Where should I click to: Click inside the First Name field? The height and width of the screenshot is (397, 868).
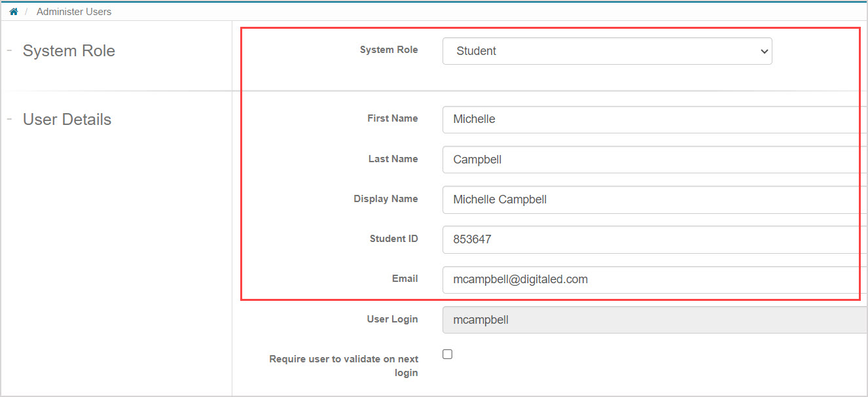pos(589,120)
